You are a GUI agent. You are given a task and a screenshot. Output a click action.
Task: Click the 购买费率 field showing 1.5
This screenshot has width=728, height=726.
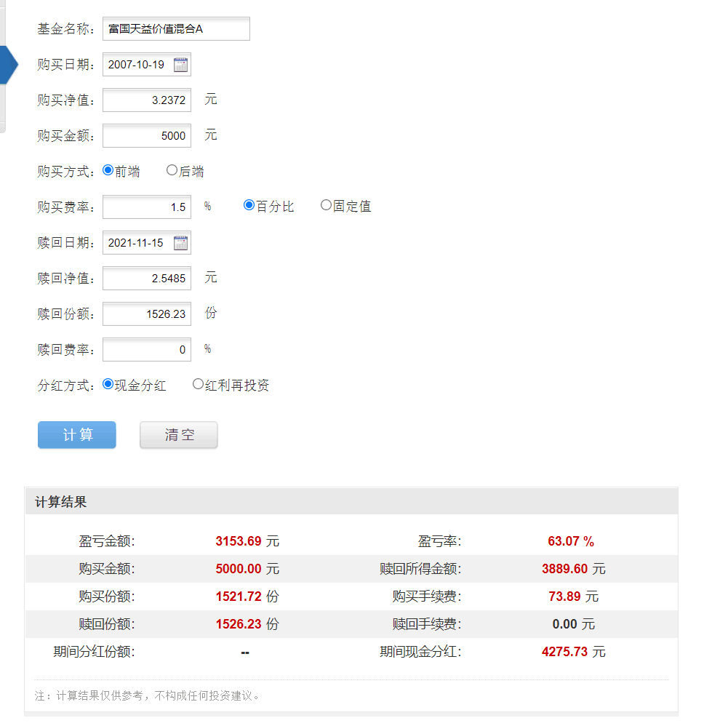(x=147, y=207)
